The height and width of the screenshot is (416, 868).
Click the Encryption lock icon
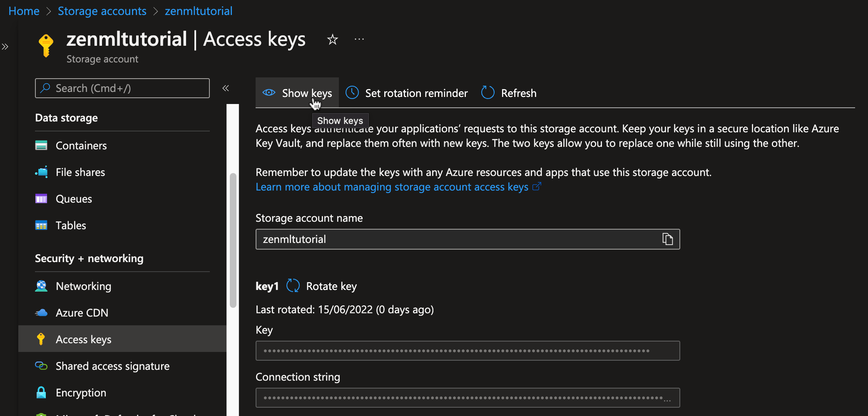(41, 393)
